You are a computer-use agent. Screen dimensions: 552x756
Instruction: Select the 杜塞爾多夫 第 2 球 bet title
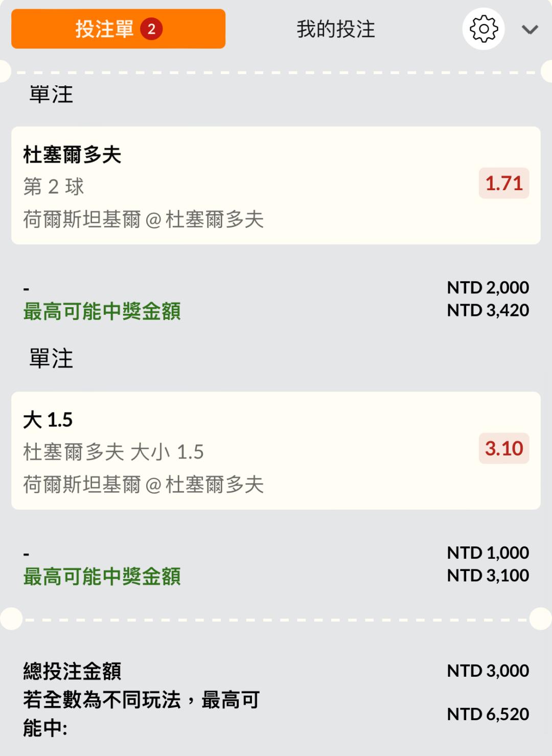point(72,155)
